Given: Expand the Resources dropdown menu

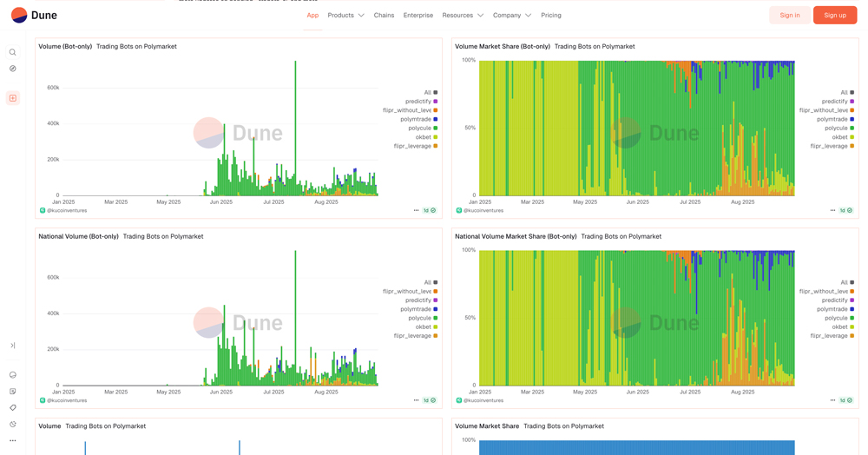Looking at the screenshot, I should [x=462, y=15].
